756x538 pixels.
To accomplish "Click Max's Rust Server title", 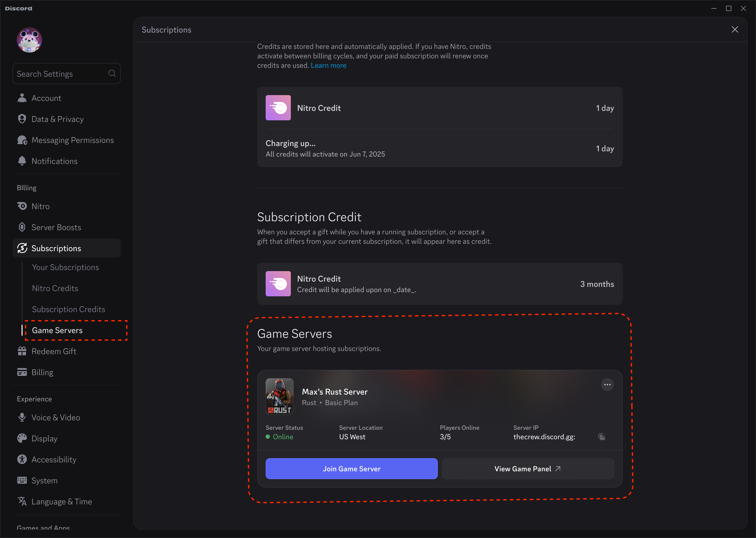I will tap(335, 392).
